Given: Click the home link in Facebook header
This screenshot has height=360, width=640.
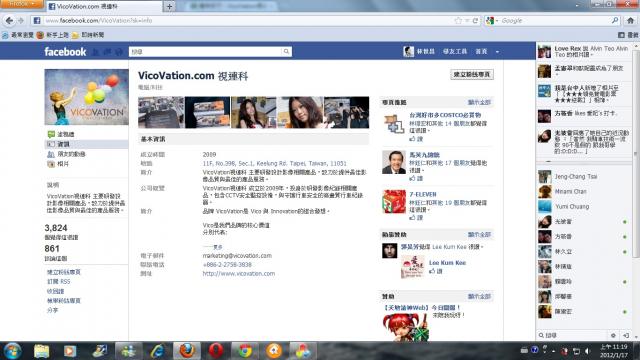Looking at the screenshot, I should click(481, 51).
